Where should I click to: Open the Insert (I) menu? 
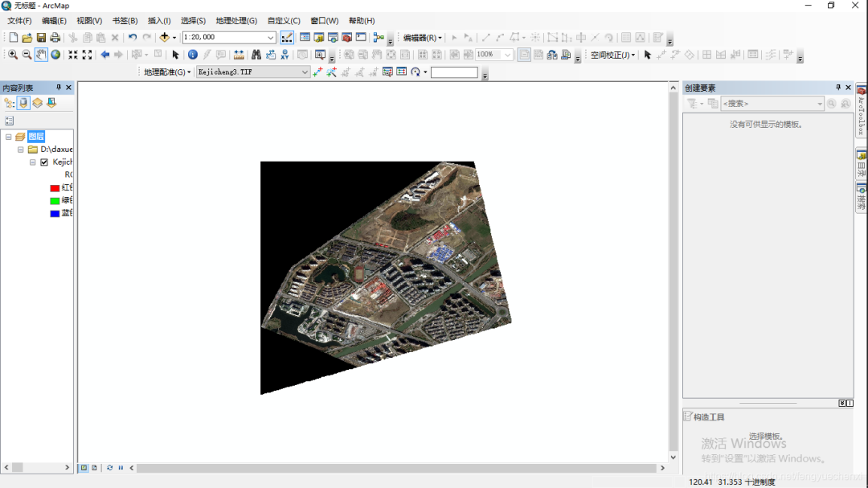(159, 20)
